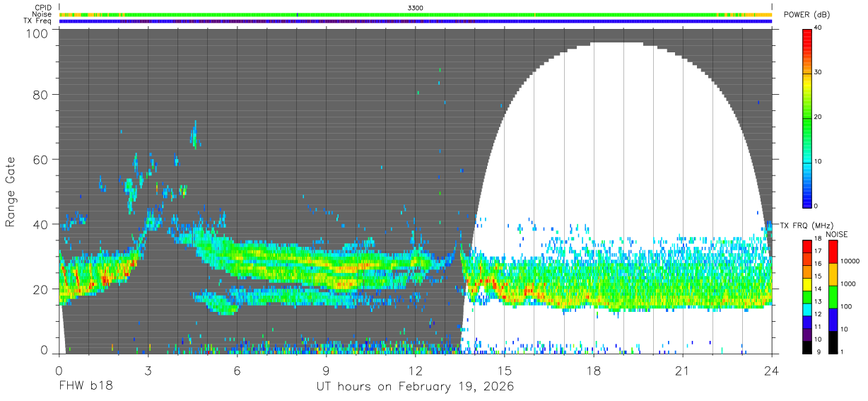Click y-axis tick label "60"
The height and width of the screenshot is (401, 868).
tap(42, 160)
